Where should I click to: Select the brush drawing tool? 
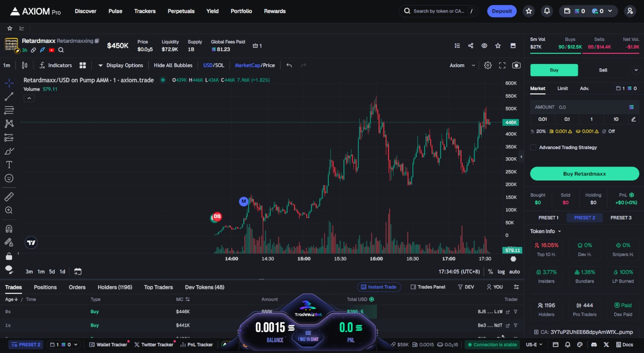[9, 151]
